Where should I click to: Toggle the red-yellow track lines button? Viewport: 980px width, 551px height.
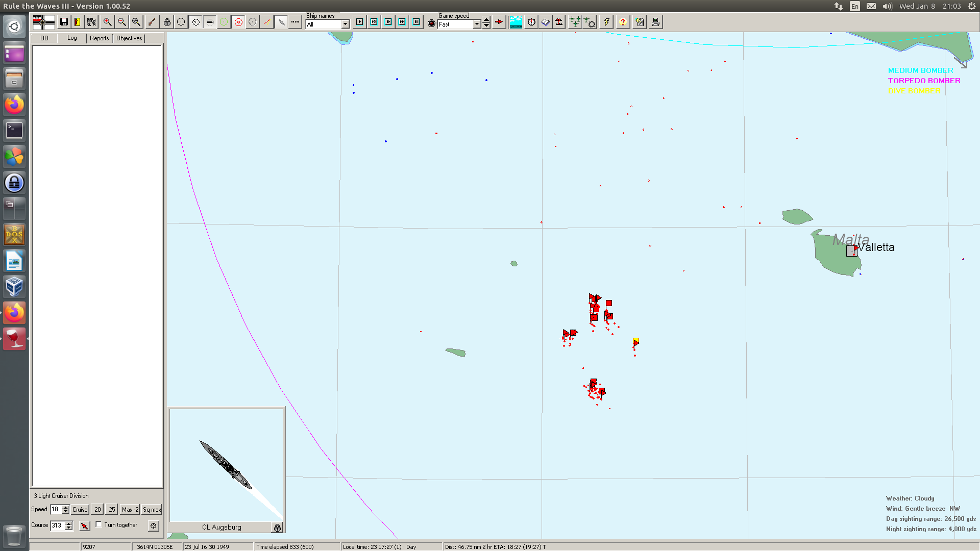[267, 22]
